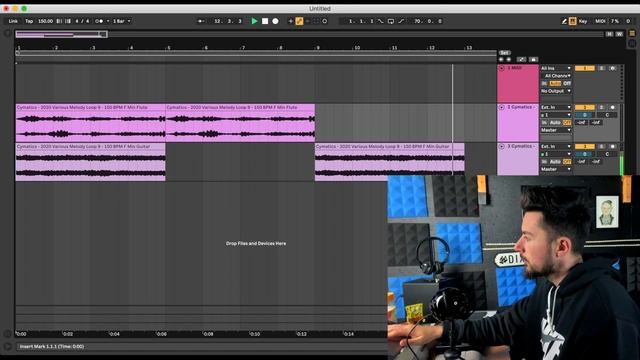Open the metronome settings dropdown arrow

pos(108,21)
